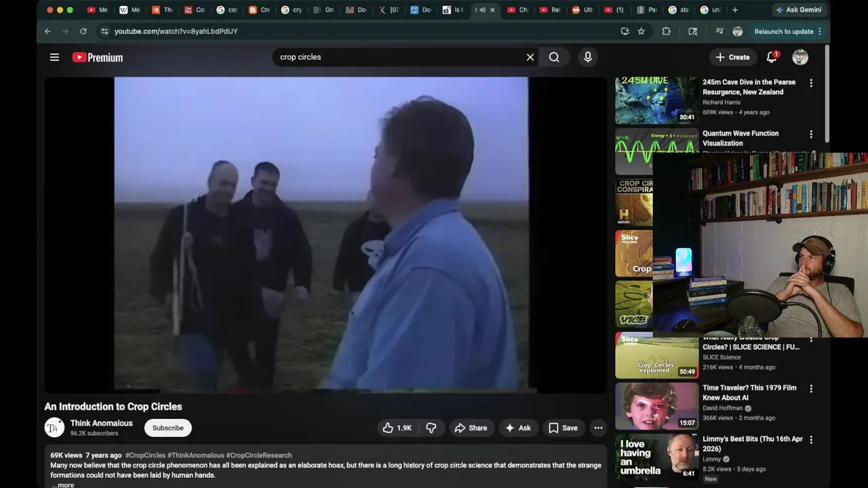868x488 pixels.
Task: Open the Slice Crop Circles explained thumbnail
Action: coord(656,355)
